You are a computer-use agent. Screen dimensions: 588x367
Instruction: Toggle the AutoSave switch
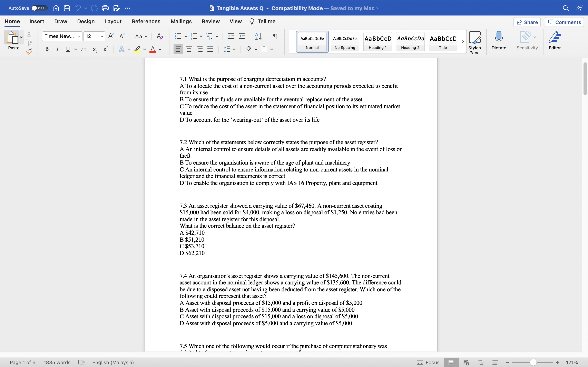point(39,8)
